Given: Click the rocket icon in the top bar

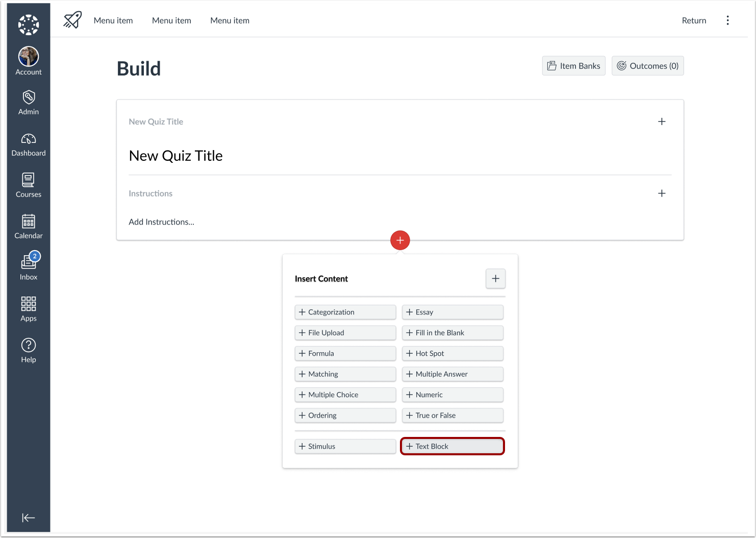Looking at the screenshot, I should pyautogui.click(x=72, y=20).
